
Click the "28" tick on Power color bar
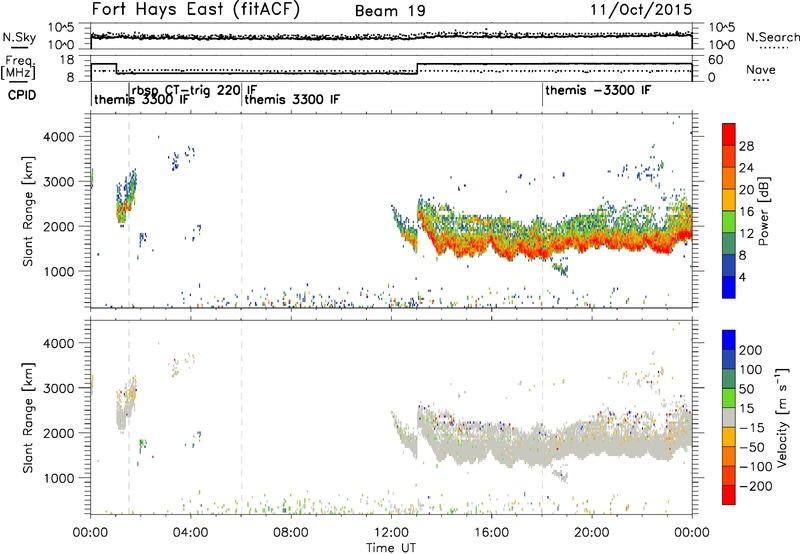click(x=746, y=146)
